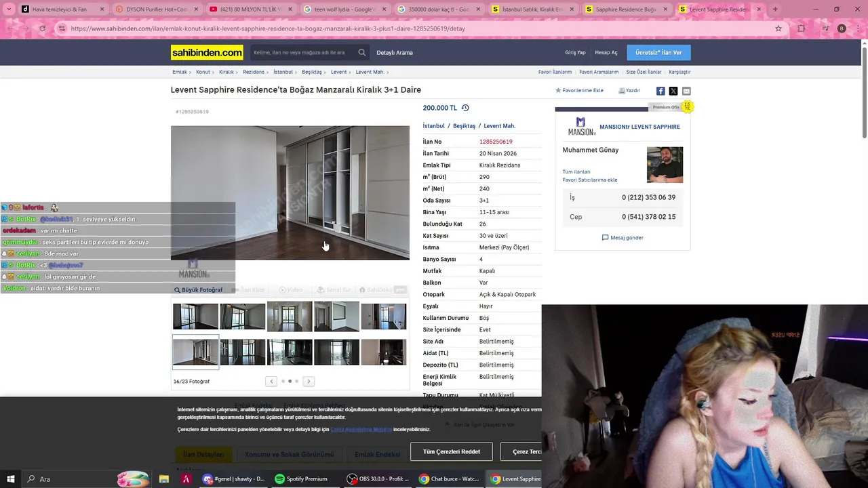This screenshot has height=488, width=868.
Task: Click Tüm Çerezleri Reddet button
Action: pos(451,452)
